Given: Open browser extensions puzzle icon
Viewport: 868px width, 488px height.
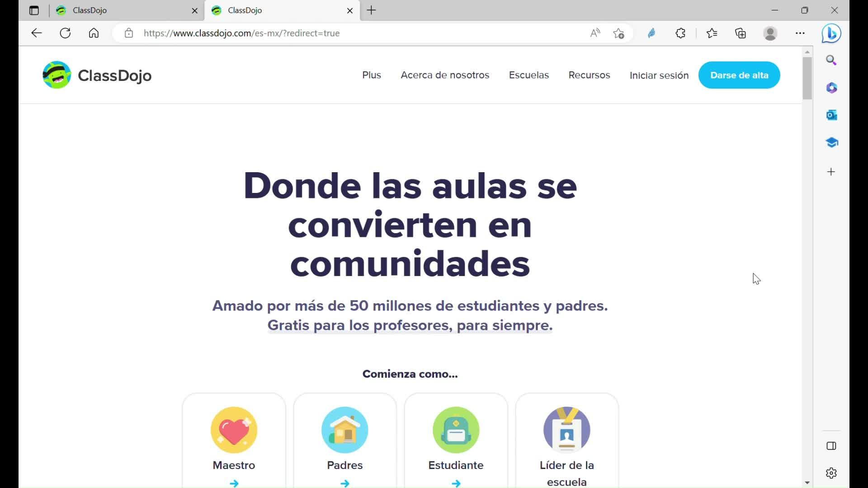Looking at the screenshot, I should pos(680,33).
